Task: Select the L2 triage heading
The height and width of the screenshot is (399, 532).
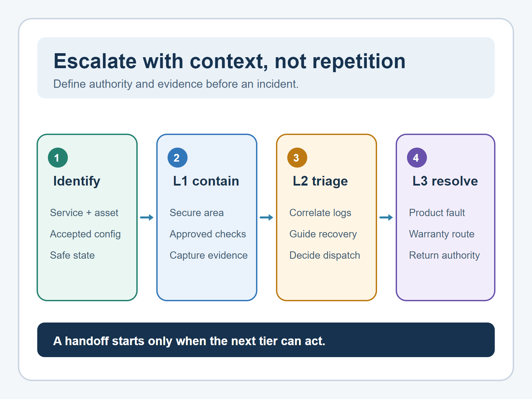Action: [320, 181]
